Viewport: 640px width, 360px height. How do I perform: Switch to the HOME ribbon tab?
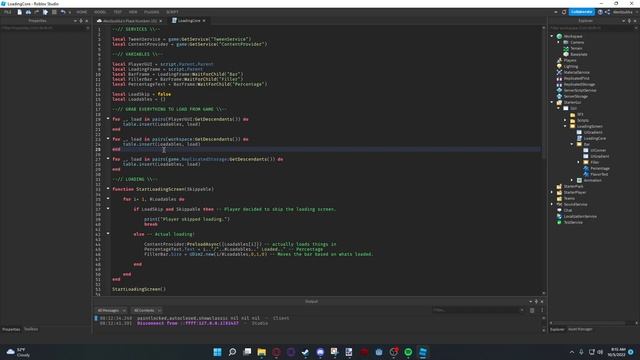tap(82, 12)
